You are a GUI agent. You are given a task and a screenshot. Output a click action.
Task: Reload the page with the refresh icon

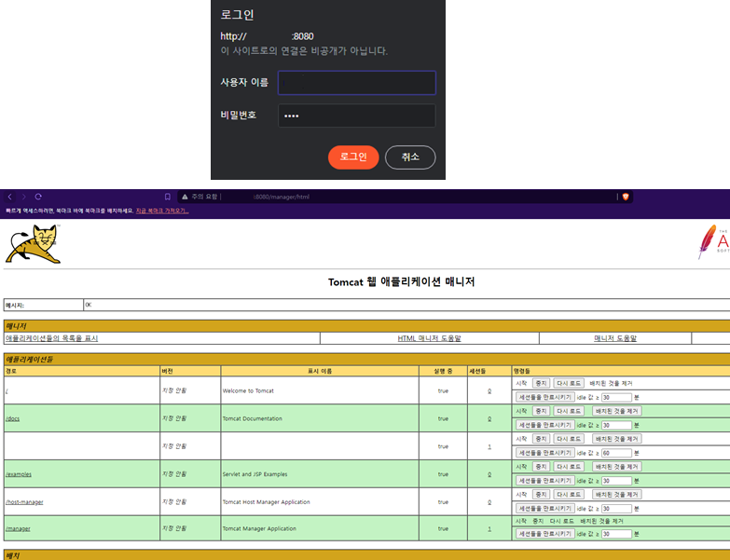tap(38, 197)
